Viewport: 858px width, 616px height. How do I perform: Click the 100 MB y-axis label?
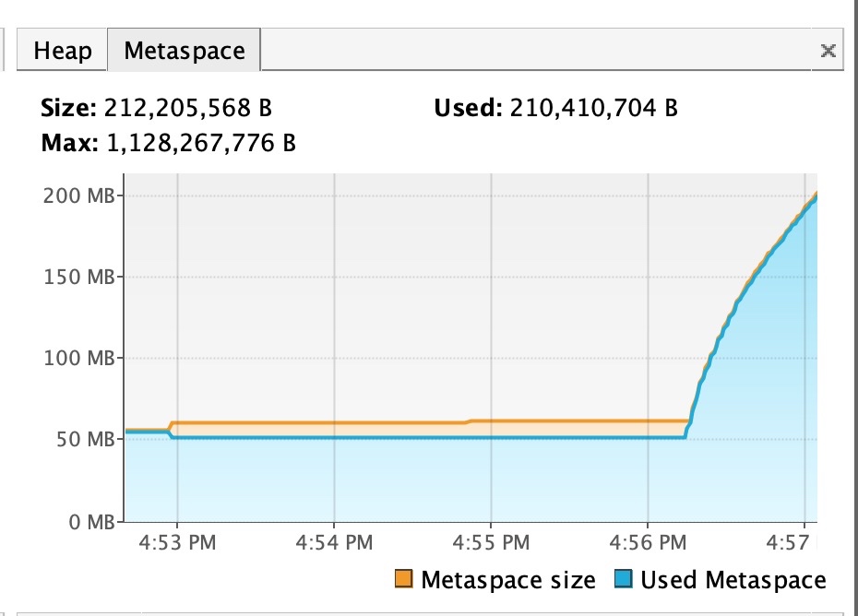[x=77, y=358]
